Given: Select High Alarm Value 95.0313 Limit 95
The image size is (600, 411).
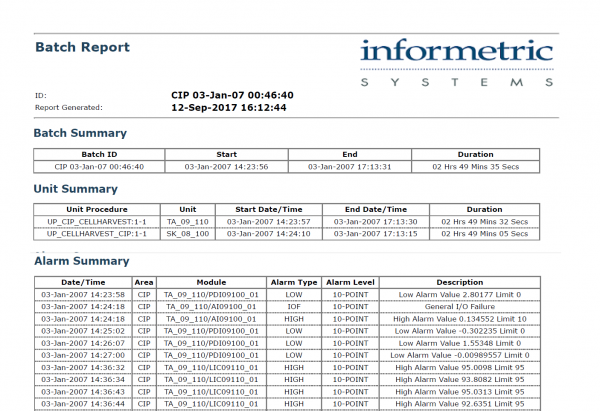Looking at the screenshot, I should coord(460,392).
